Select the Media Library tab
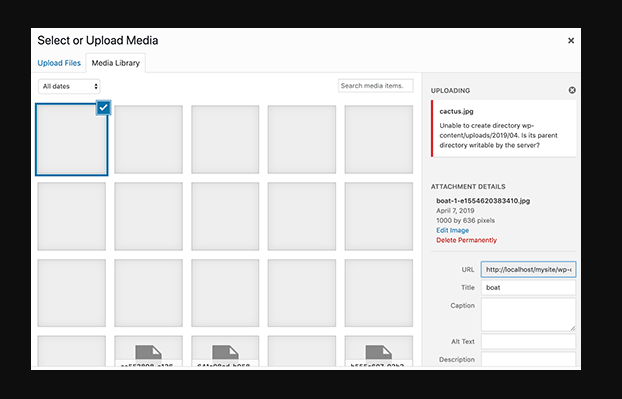622x399 pixels. pos(116,63)
